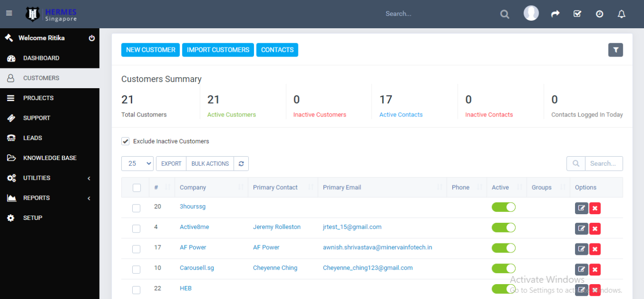Delete the Active8me customer with red X
Image resolution: width=644 pixels, height=299 pixels.
(595, 229)
